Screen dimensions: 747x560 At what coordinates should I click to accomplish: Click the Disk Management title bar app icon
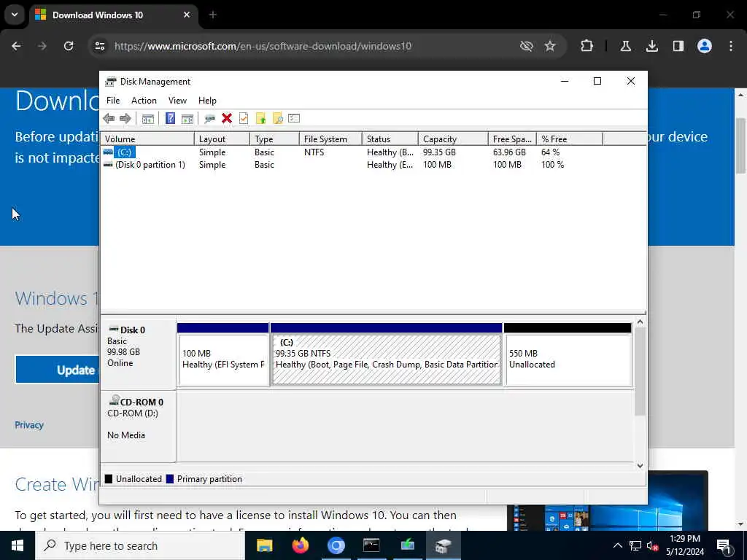coord(111,82)
